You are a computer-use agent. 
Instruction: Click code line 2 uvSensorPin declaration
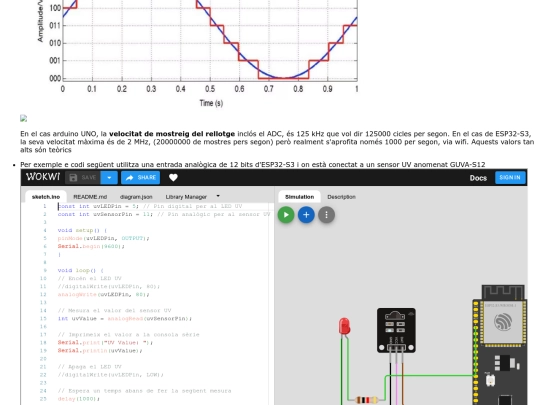tap(164, 214)
